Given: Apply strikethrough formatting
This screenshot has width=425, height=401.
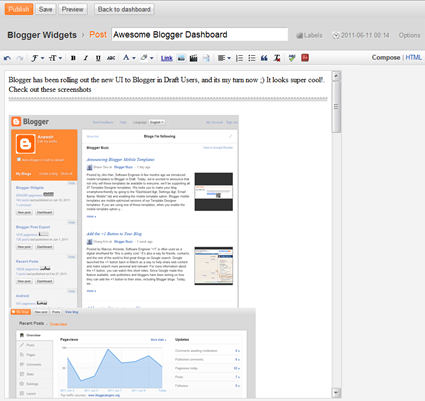Looking at the screenshot, I should (111, 58).
